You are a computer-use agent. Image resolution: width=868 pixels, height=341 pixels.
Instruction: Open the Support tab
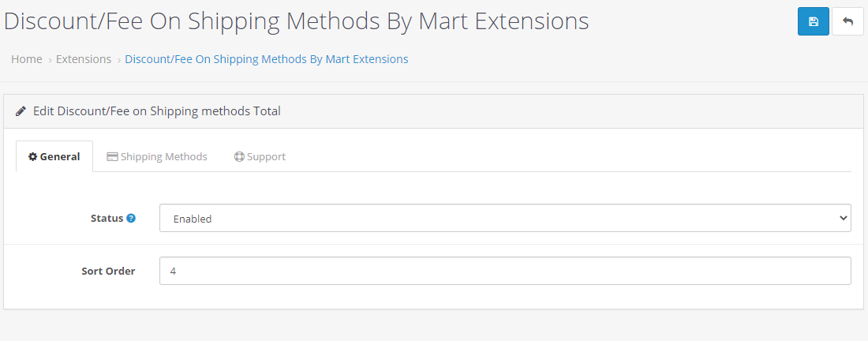[x=260, y=156]
